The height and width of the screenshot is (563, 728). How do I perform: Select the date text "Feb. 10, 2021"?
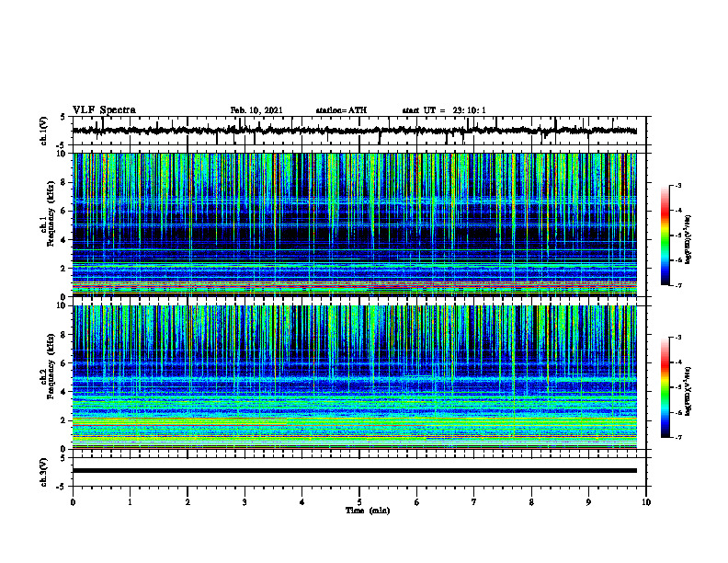pyautogui.click(x=256, y=110)
